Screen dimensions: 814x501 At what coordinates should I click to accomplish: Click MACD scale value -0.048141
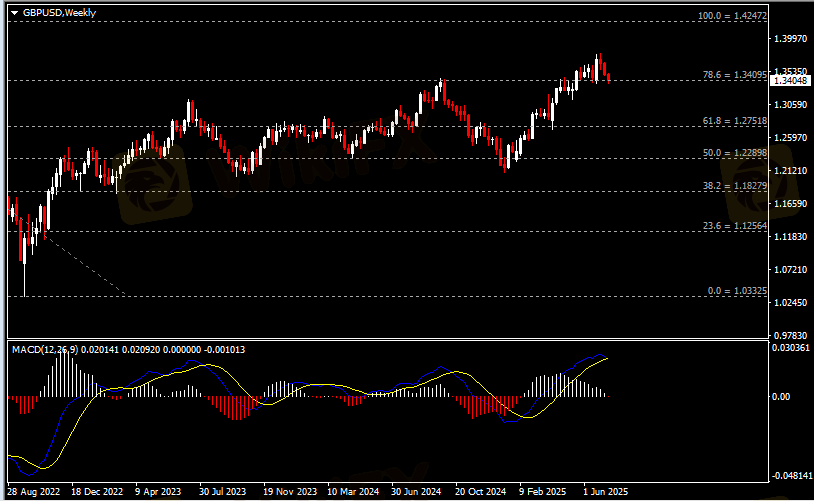pos(791,476)
